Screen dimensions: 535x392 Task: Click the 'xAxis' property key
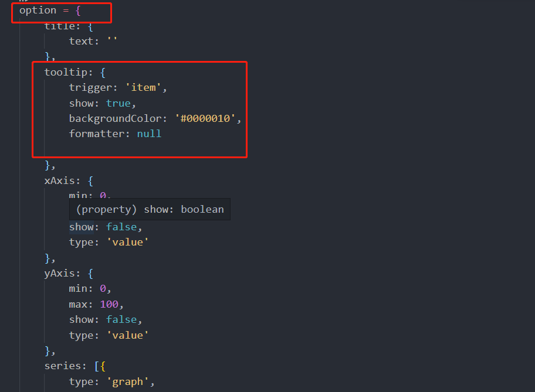tap(60, 180)
